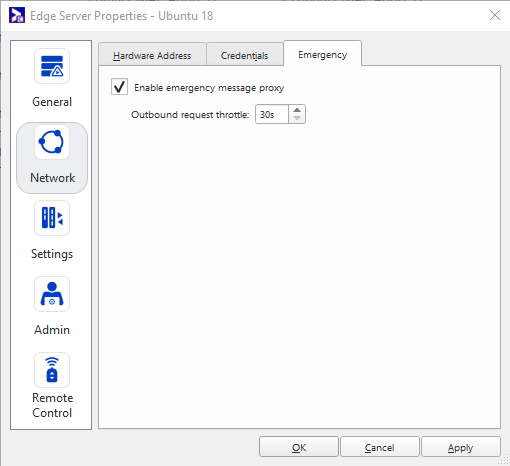Close the Edge Server Properties dialog
The height and width of the screenshot is (466, 510).
495,15
